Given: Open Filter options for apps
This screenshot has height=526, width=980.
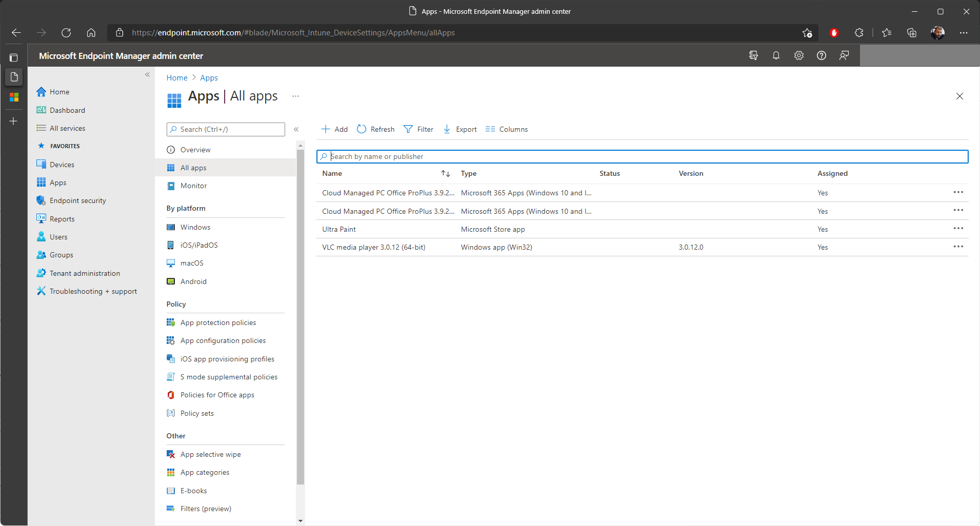Looking at the screenshot, I should click(418, 129).
